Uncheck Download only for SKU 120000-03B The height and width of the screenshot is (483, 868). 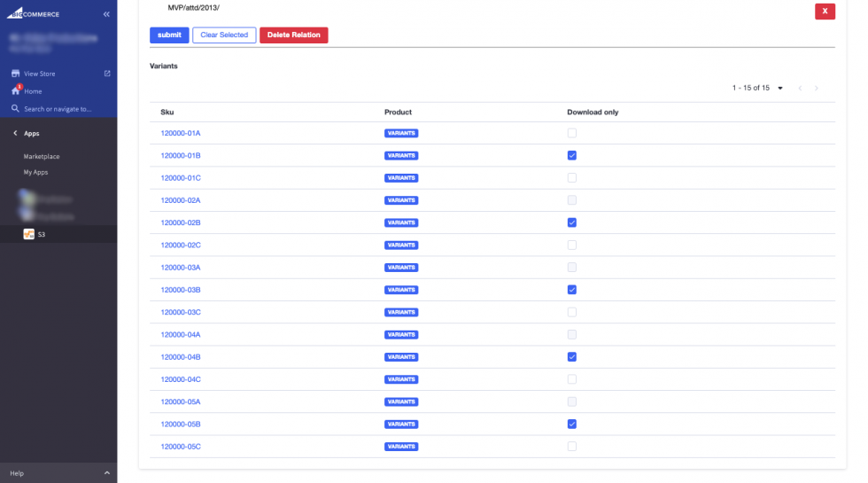(x=571, y=290)
